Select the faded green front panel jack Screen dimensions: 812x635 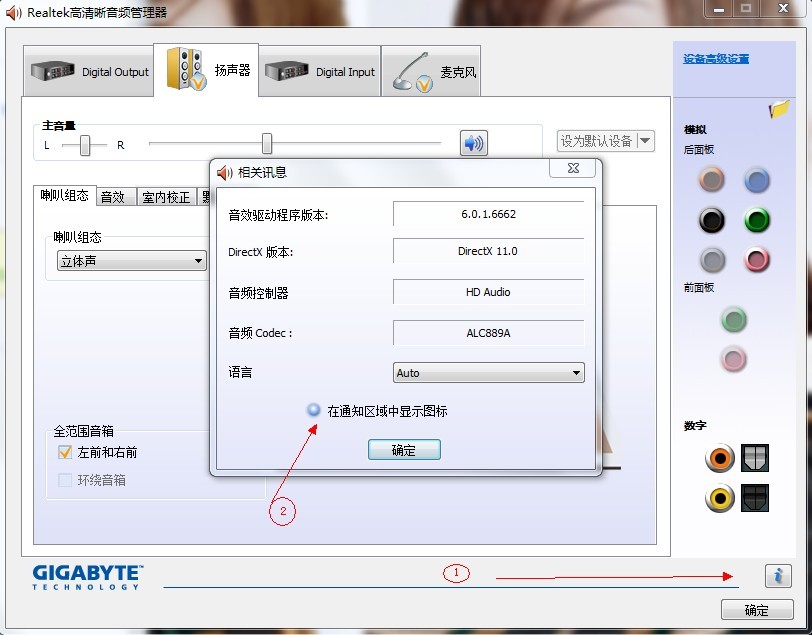click(x=734, y=320)
